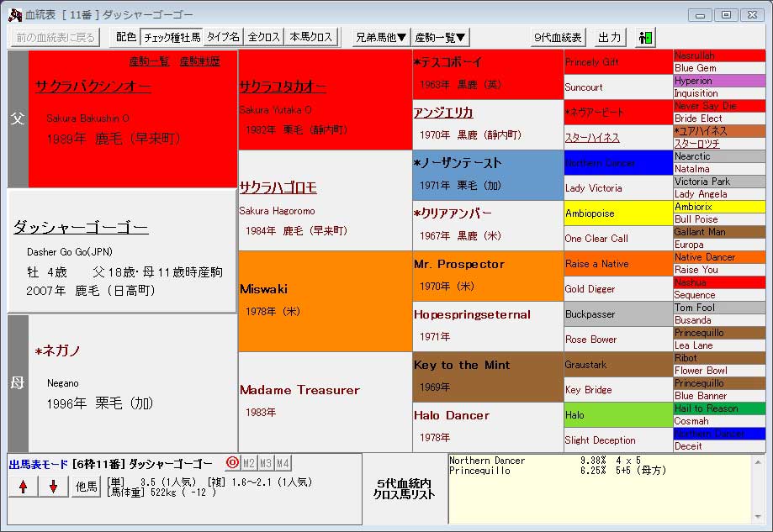Click the 他馬 other horse button
This screenshot has width=773, height=532.
[x=85, y=487]
